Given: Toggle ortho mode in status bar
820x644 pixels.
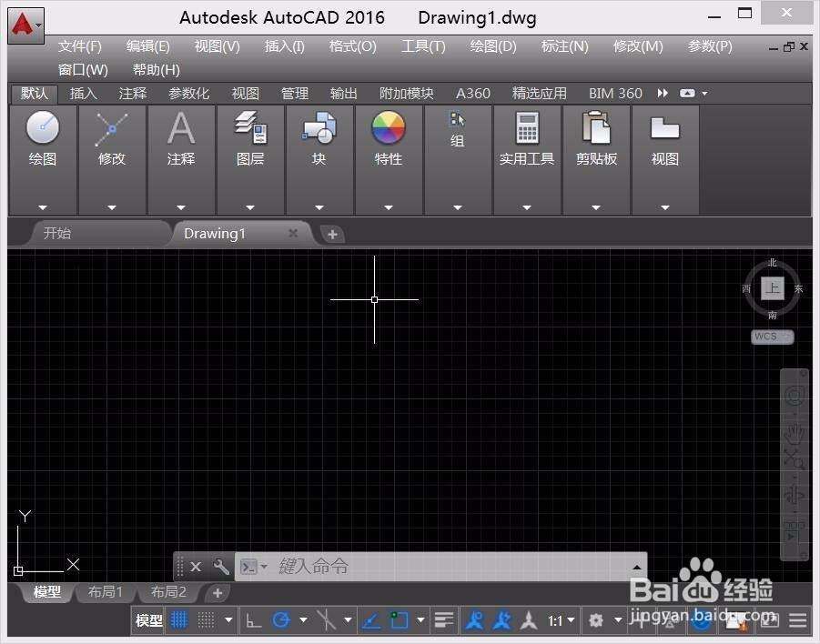Looking at the screenshot, I should (x=254, y=620).
